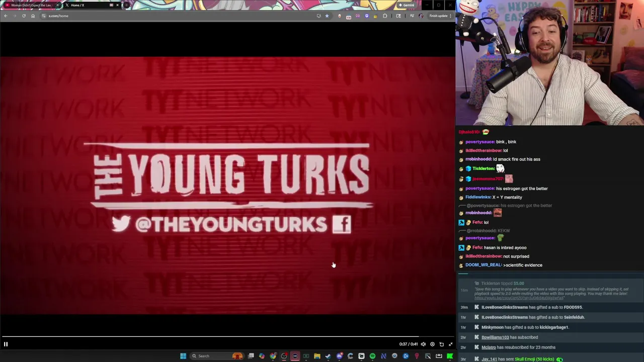Click the 0:37 / 0:41 timestamp display

point(409,344)
